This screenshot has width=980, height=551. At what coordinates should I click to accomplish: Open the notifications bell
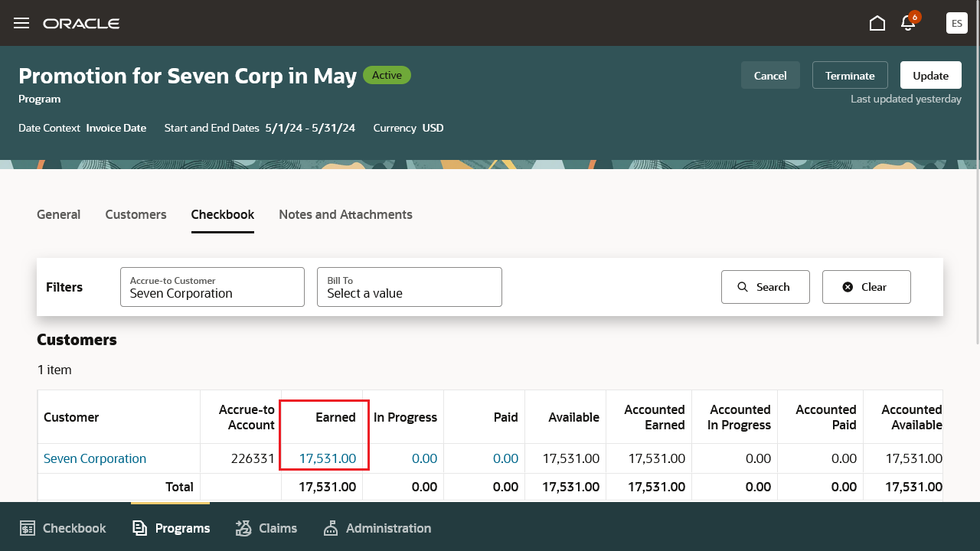click(x=909, y=22)
